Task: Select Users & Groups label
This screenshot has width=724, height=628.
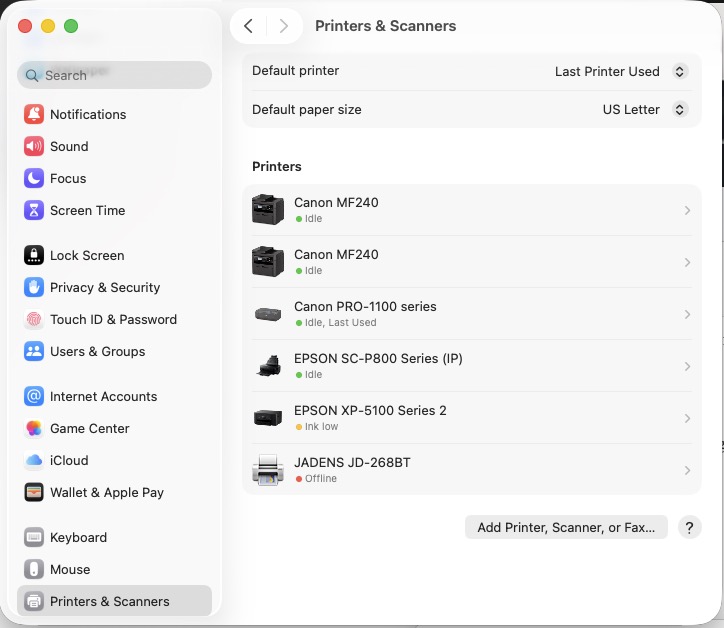Action: pyautogui.click(x=97, y=351)
